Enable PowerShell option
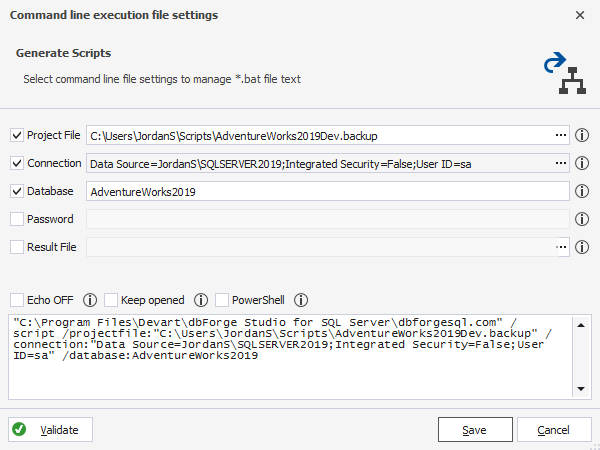The image size is (600, 450). click(x=222, y=300)
